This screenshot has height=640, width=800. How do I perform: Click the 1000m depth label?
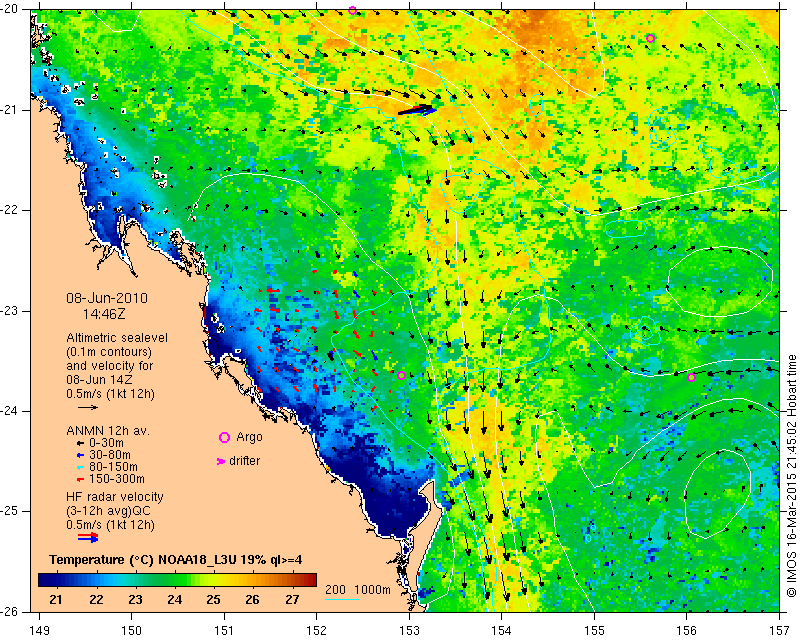click(372, 589)
